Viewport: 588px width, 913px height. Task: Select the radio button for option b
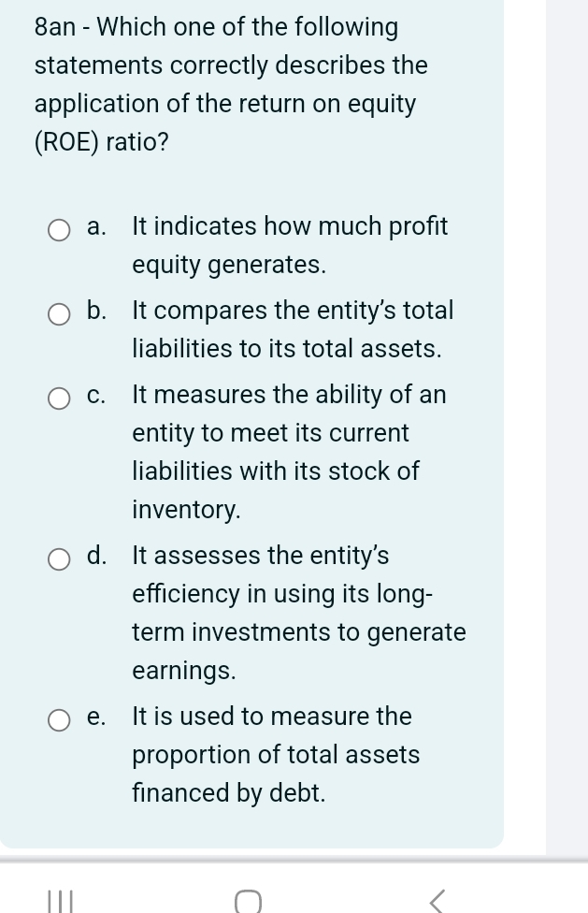pos(60,315)
